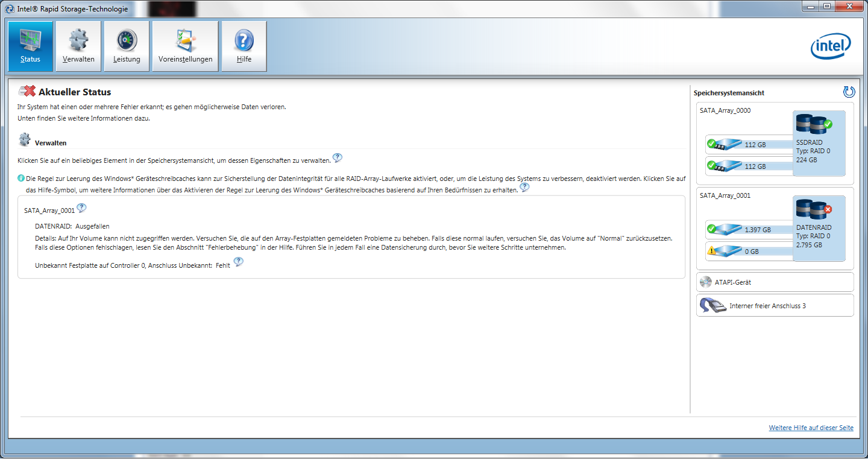Open 'Weitere Hilfe auf dieser Seite' link
868x459 pixels.
click(811, 428)
